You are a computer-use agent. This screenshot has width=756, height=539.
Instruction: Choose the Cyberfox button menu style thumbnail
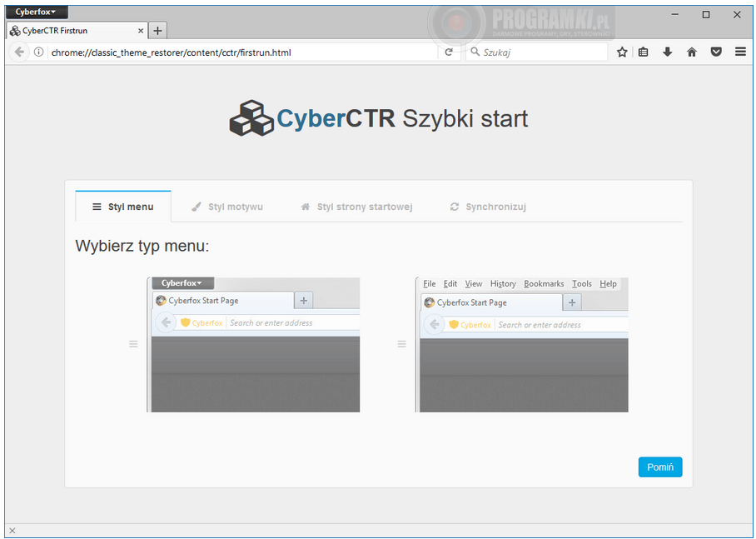[x=253, y=345]
